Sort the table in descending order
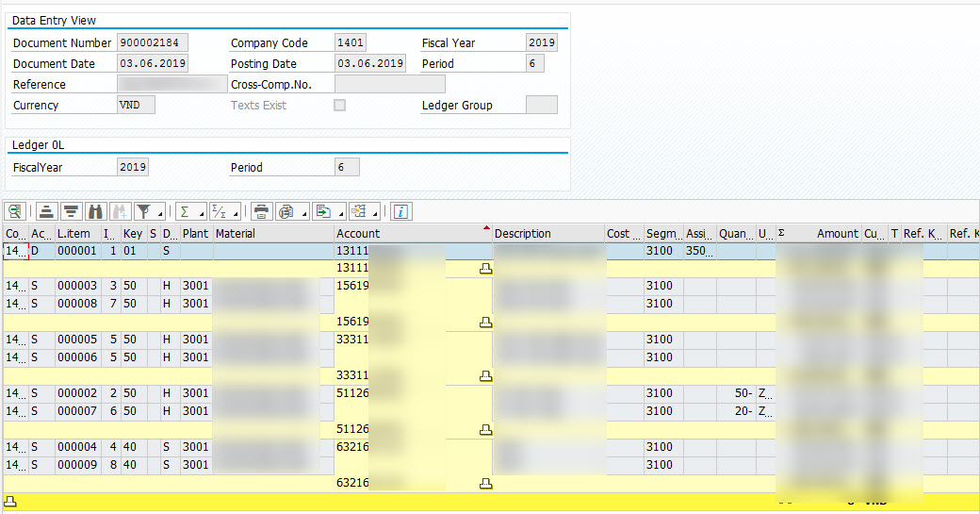This screenshot has width=980, height=514. pyautogui.click(x=71, y=211)
